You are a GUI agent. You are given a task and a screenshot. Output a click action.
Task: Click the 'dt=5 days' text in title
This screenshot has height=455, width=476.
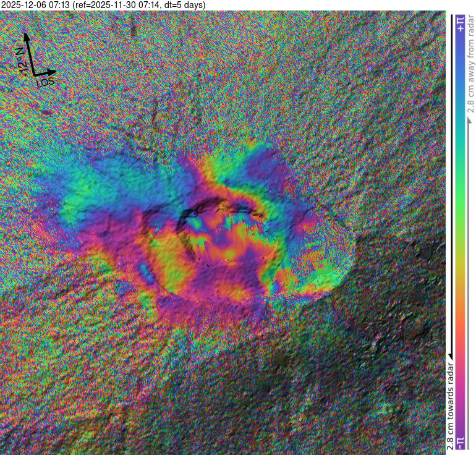coord(185,5)
